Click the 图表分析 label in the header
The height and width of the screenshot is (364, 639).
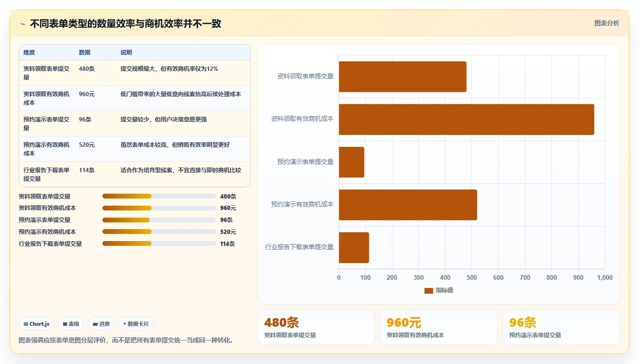point(606,23)
